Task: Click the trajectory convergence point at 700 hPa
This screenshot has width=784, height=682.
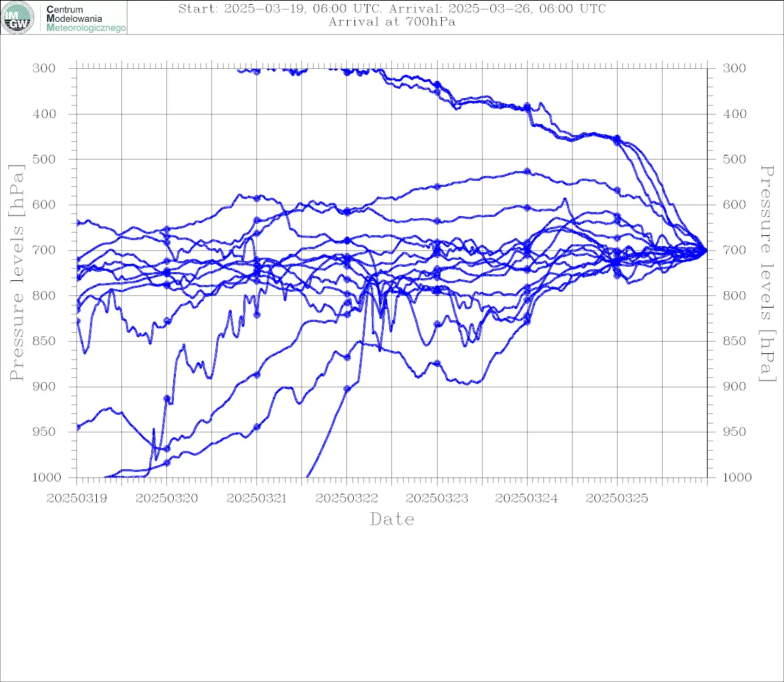Action: coord(706,250)
